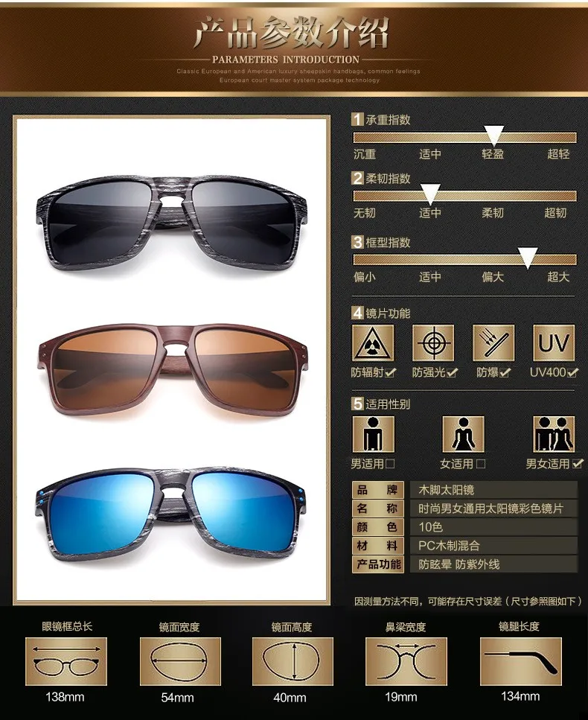The height and width of the screenshot is (720, 588).
Task: Click the 颜色 label cell
Action: coord(378,526)
